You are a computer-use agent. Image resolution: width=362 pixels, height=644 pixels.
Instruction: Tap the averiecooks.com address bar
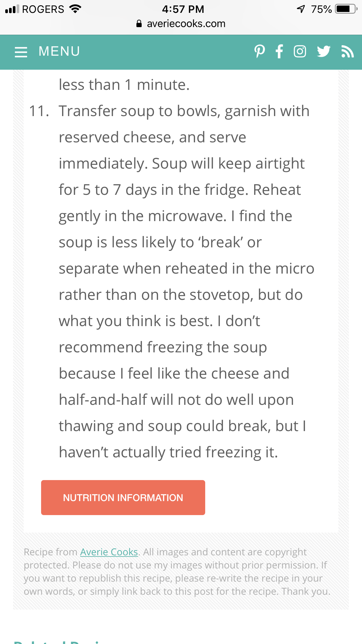click(186, 24)
